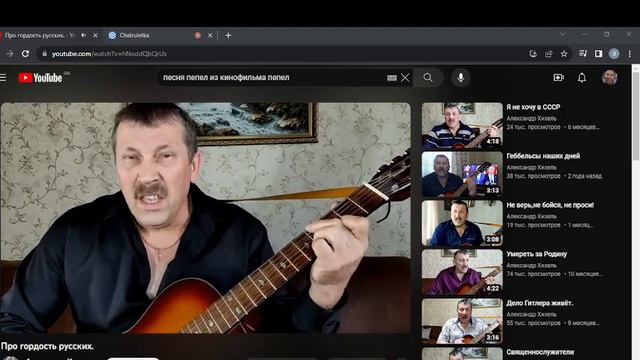Open the Я не хочу в СССР title link
This screenshot has height=360, width=640.
[533, 107]
